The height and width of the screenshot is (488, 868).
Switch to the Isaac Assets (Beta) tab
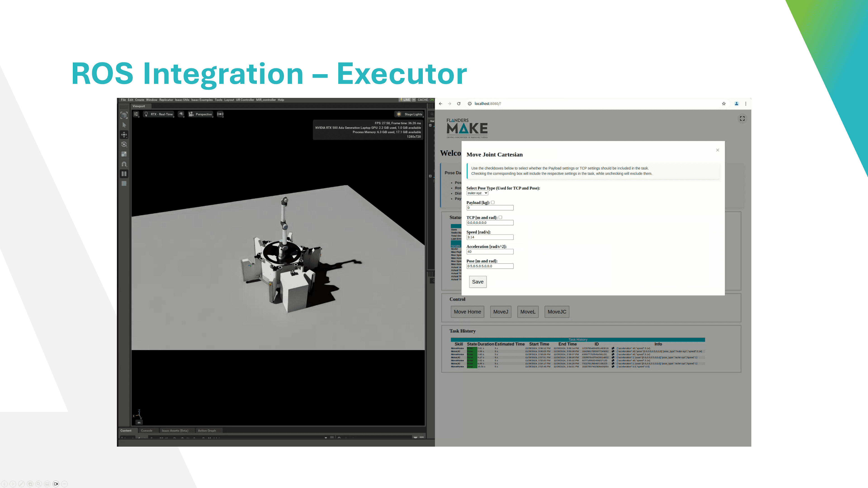[175, 430]
